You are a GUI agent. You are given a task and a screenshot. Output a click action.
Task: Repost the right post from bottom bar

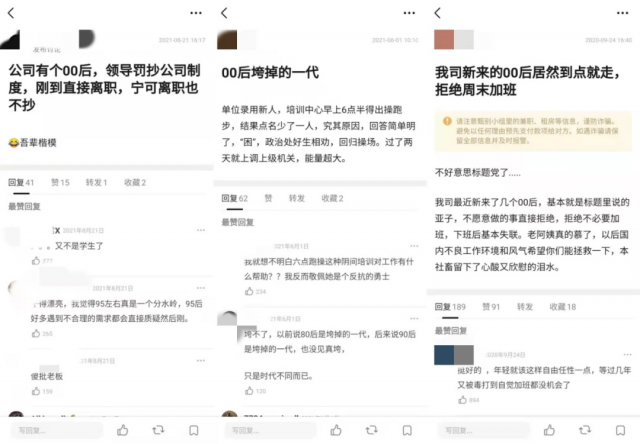pos(585,430)
